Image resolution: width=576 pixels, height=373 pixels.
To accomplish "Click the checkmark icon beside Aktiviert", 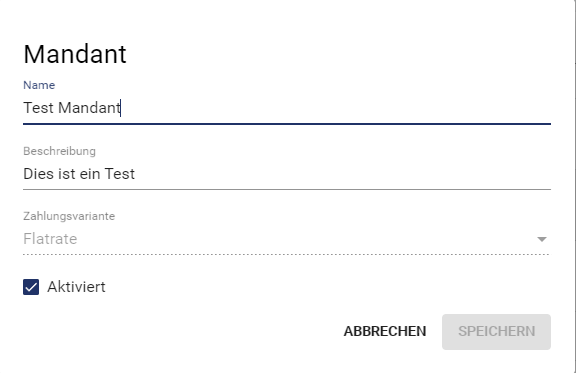I will coord(31,287).
